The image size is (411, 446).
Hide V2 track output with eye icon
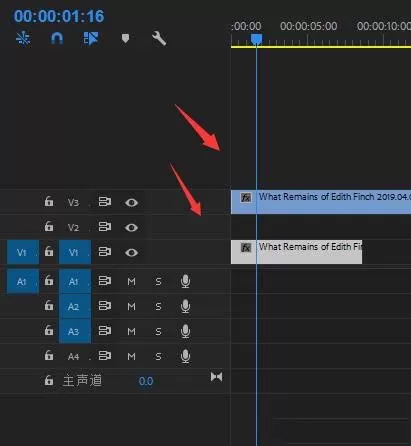point(131,227)
